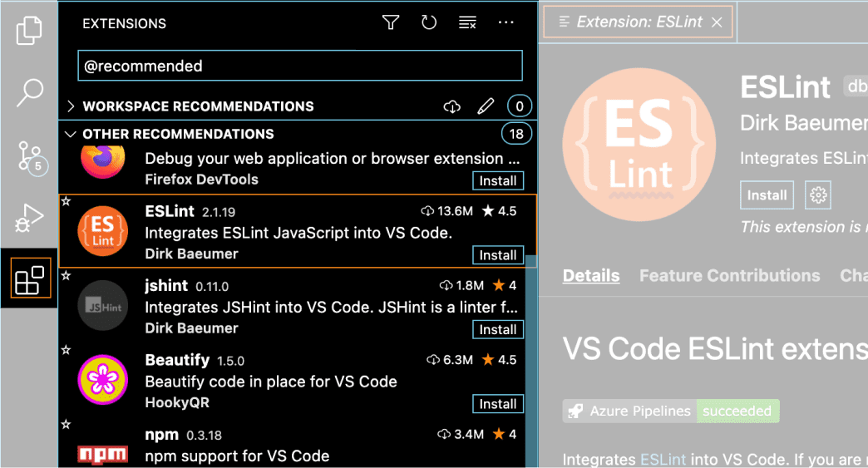The height and width of the screenshot is (468, 868).
Task: Click the star icon on ESLint row
Action: (66, 201)
